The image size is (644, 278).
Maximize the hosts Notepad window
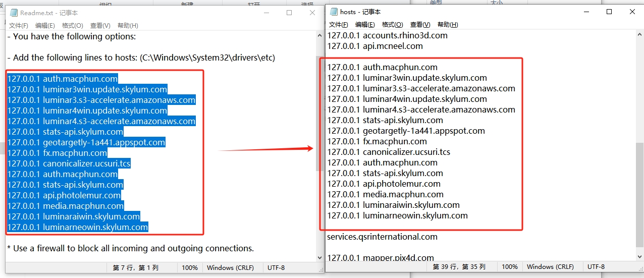click(x=609, y=12)
